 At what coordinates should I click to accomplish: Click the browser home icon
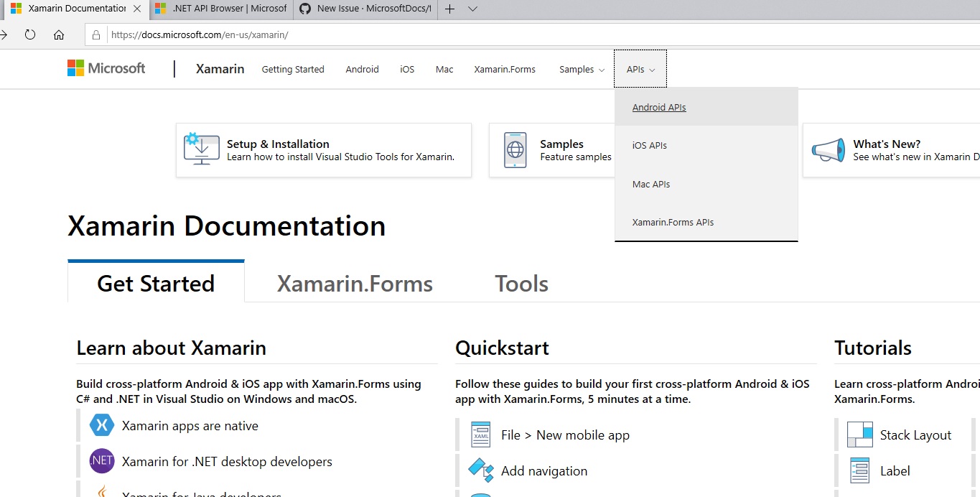click(x=59, y=34)
